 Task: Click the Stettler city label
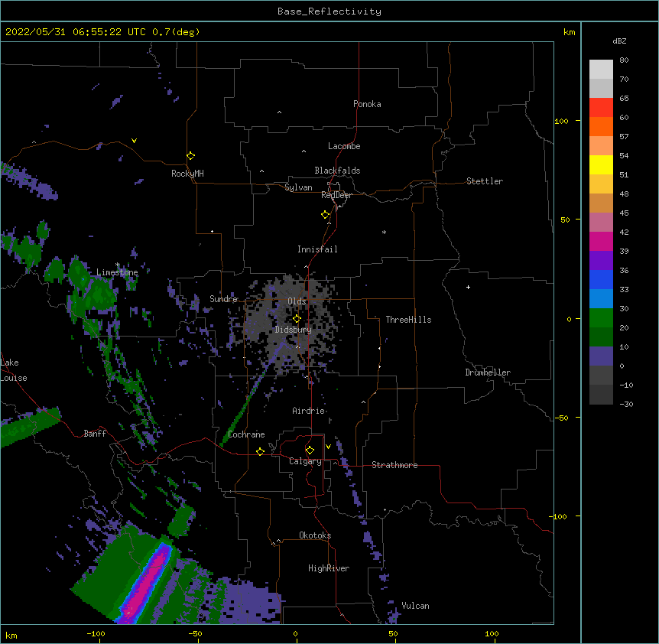(485, 181)
